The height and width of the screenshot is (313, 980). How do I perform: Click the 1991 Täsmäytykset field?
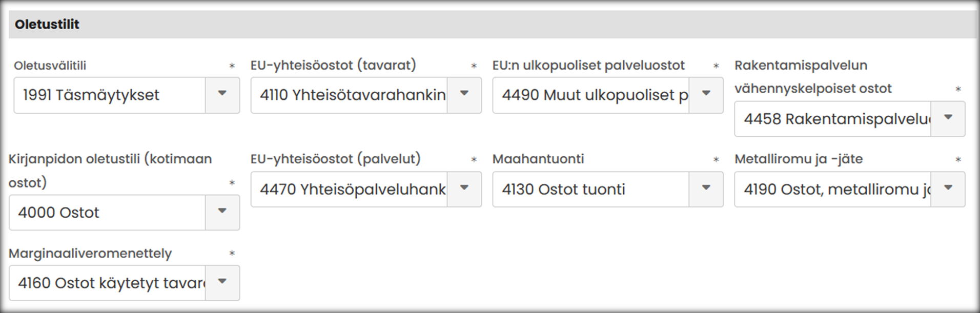tap(110, 95)
